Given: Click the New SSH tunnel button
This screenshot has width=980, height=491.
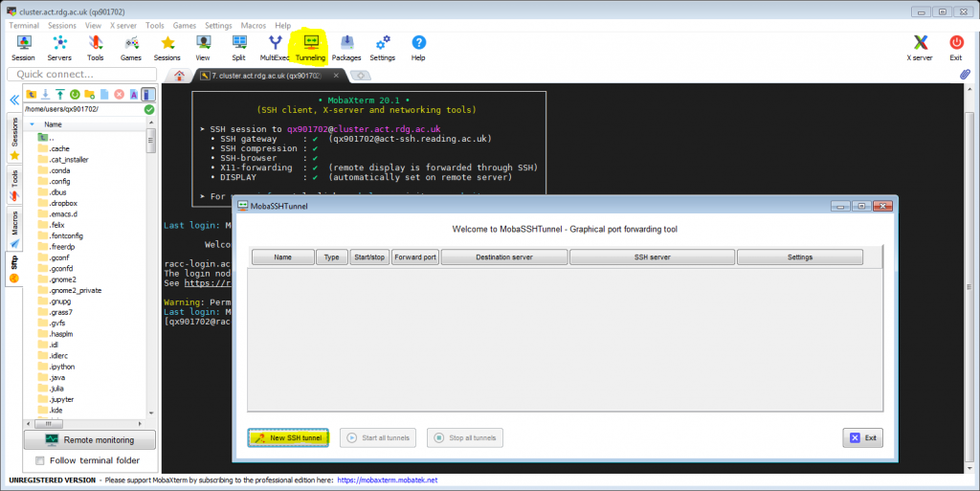Looking at the screenshot, I should pyautogui.click(x=288, y=437).
